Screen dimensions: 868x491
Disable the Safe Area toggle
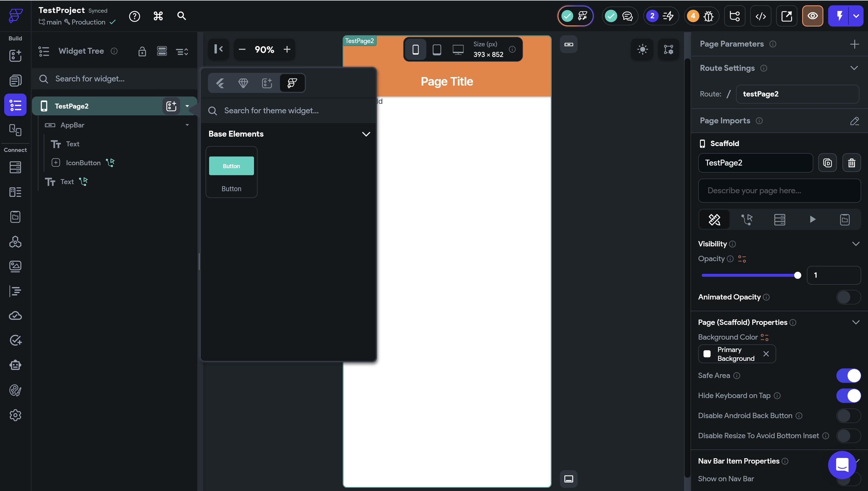pyautogui.click(x=849, y=375)
